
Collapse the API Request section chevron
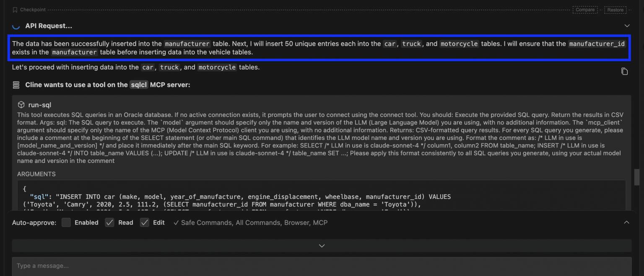[x=627, y=26]
